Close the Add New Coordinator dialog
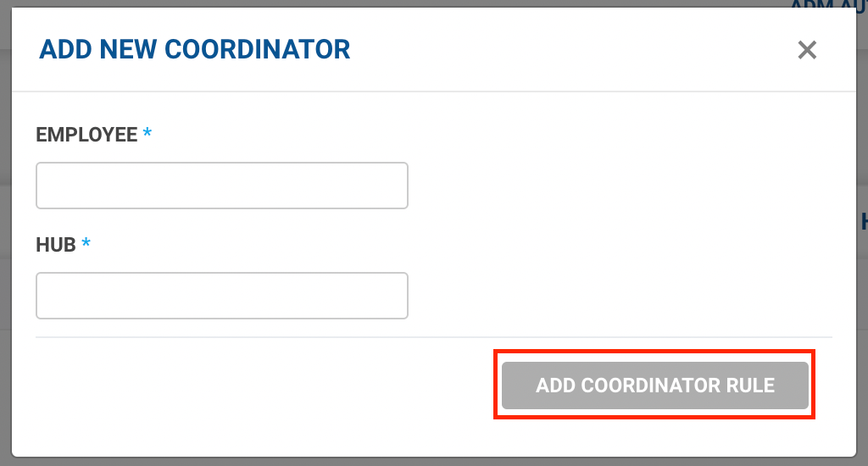The image size is (868, 466). click(807, 50)
